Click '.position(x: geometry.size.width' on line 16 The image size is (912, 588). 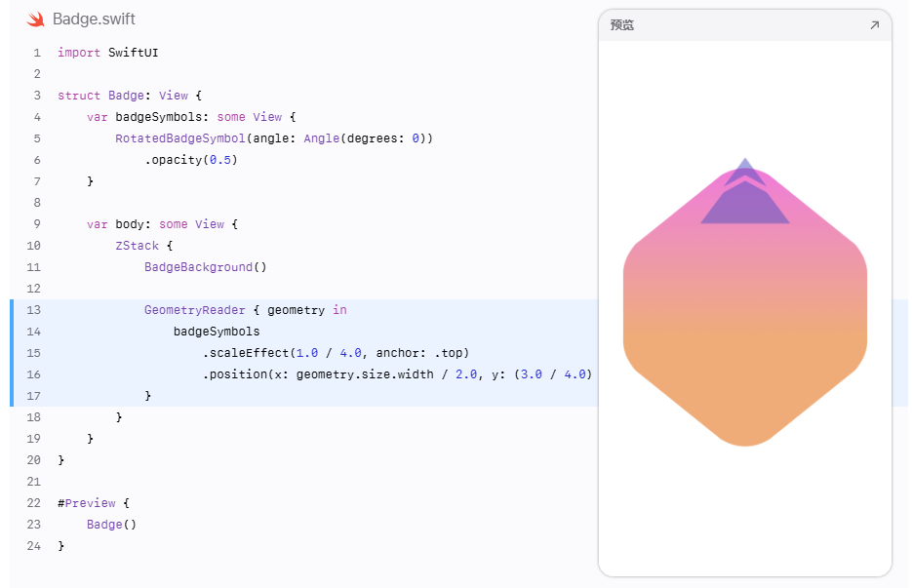(x=318, y=374)
